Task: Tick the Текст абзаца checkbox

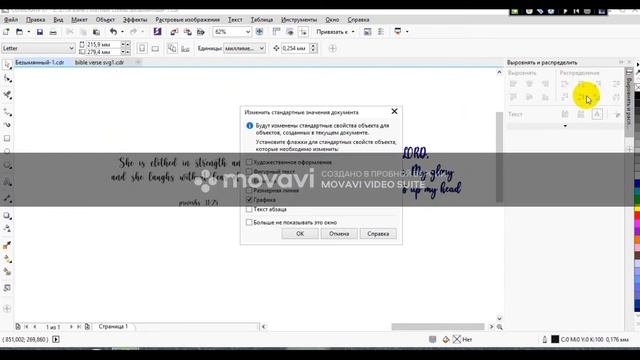Action: coord(249,209)
